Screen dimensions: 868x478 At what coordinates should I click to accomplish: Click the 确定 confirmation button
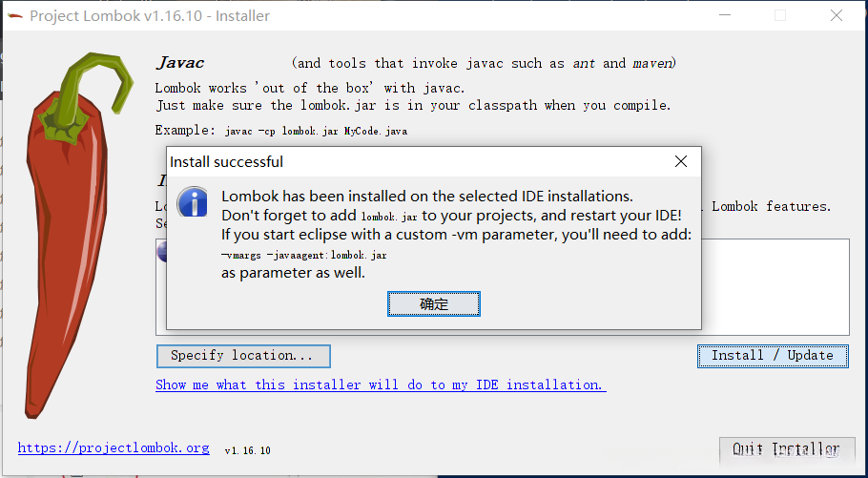[x=433, y=304]
